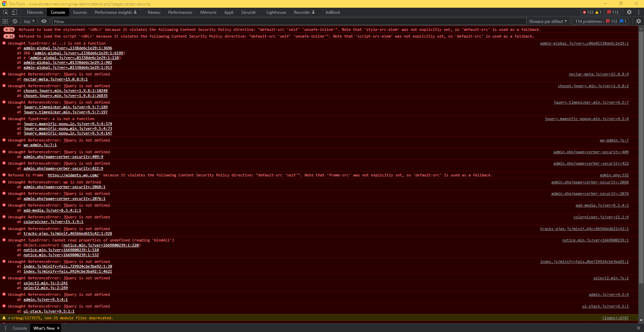Clear the console messages
The height and width of the screenshot is (332, 644).
tap(15, 21)
